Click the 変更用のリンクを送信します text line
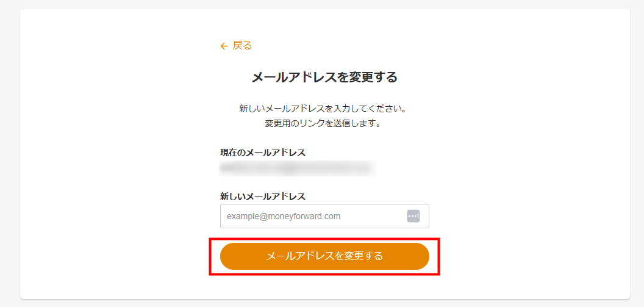This screenshot has width=644, height=307. point(323,123)
